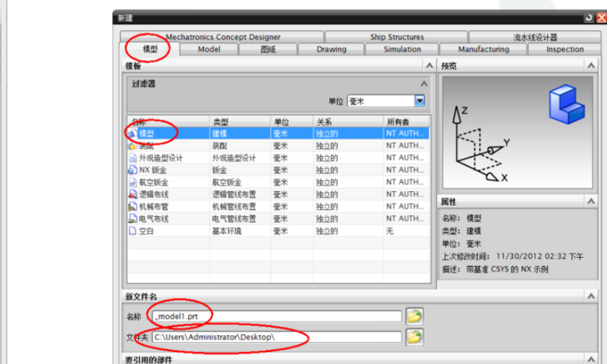Click the reset icon in title bar
This screenshot has width=607, height=364.
click(x=589, y=17)
